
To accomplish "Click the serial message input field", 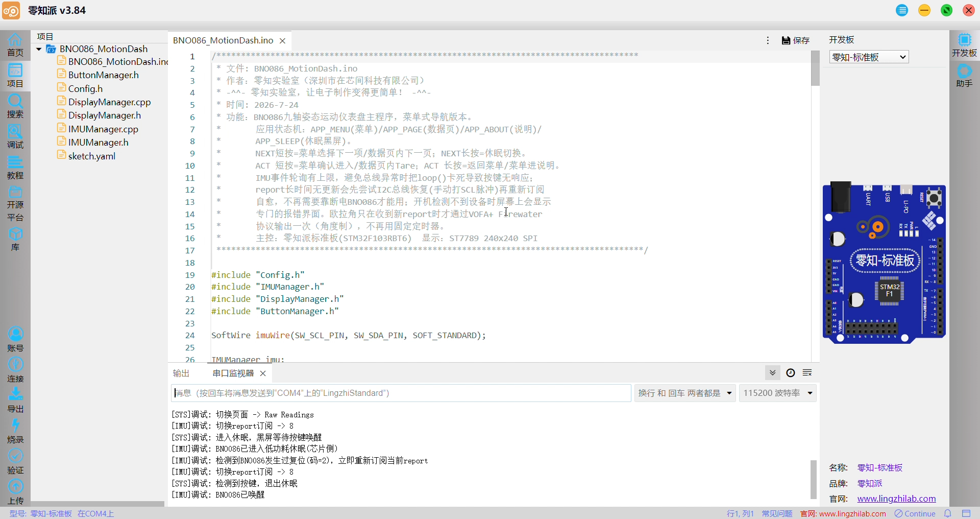I will (401, 393).
